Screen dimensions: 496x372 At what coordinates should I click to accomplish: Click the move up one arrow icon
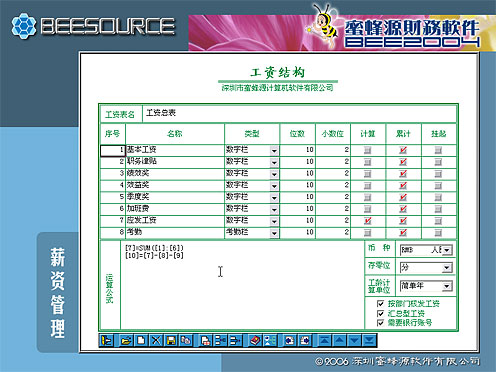tap(339, 340)
